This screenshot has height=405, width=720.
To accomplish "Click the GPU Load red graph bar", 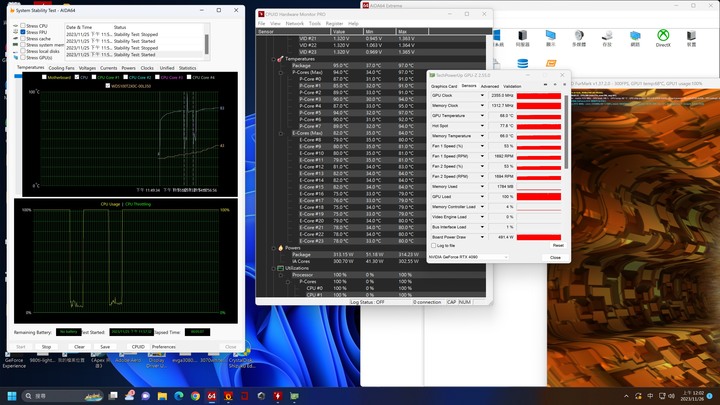I will [x=539, y=197].
